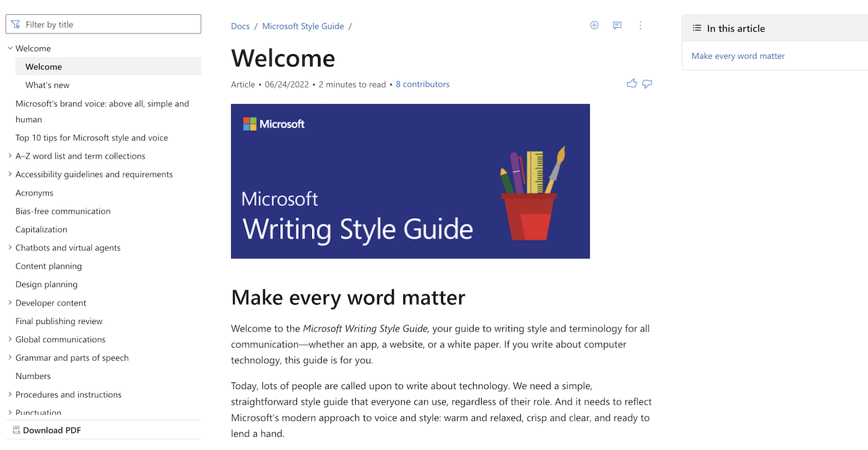Expand Accessibility guidelines and requirements
This screenshot has width=868, height=450.
click(x=10, y=174)
